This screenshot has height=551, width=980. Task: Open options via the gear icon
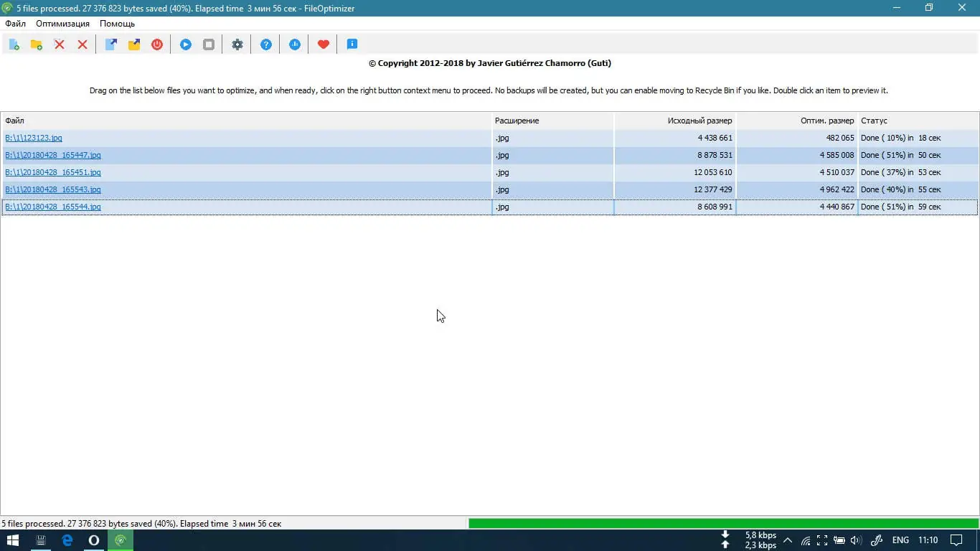click(237, 44)
